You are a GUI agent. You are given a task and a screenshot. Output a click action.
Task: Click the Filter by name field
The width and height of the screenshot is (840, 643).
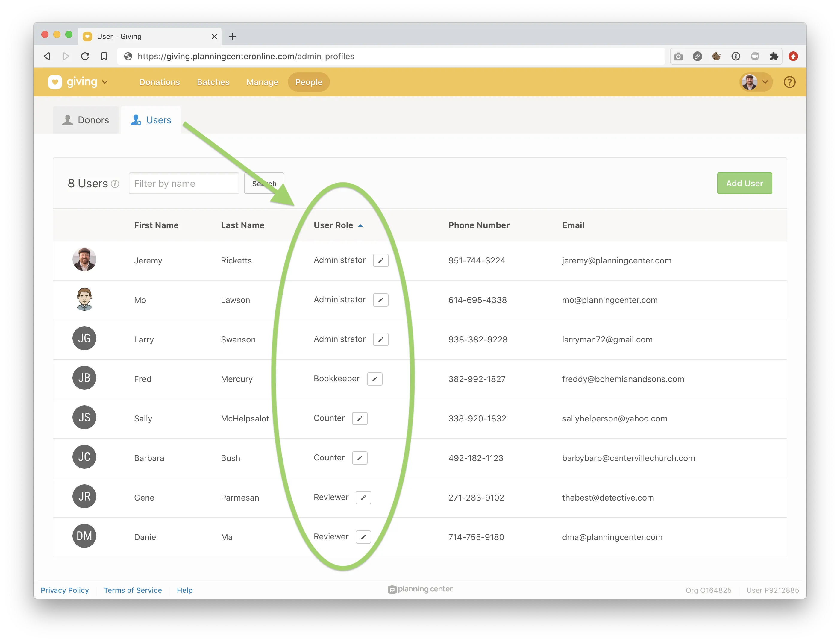pos(184,183)
